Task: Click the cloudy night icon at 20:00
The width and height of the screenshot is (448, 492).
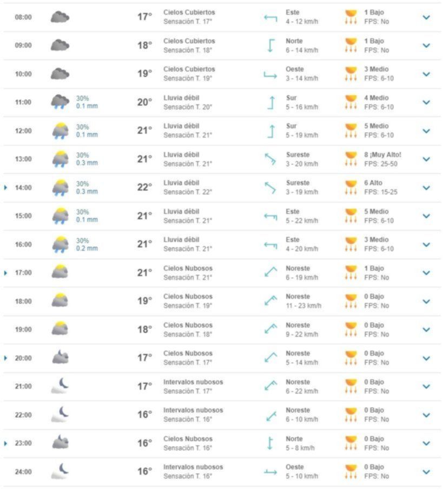Action: (60, 357)
